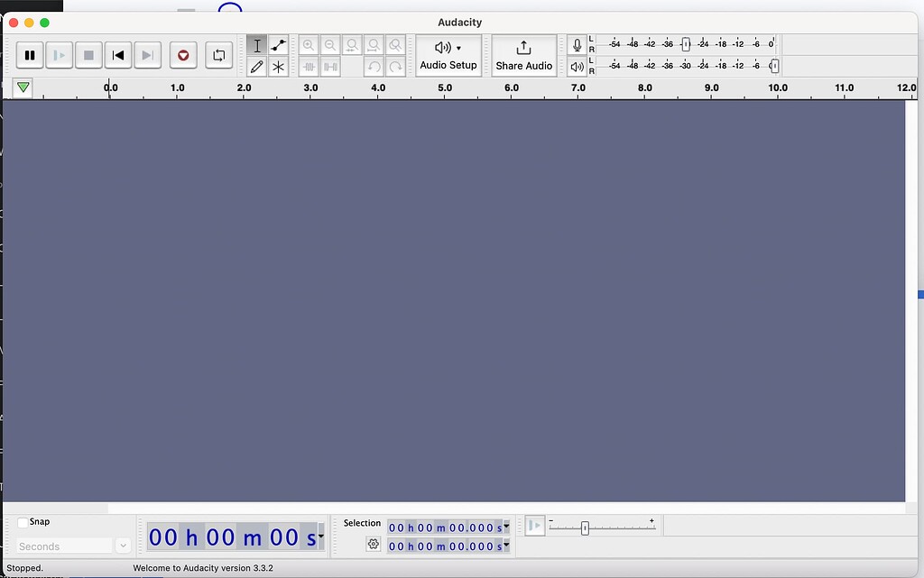
Task: Click the Silence Audio Selection icon
Action: (x=331, y=66)
